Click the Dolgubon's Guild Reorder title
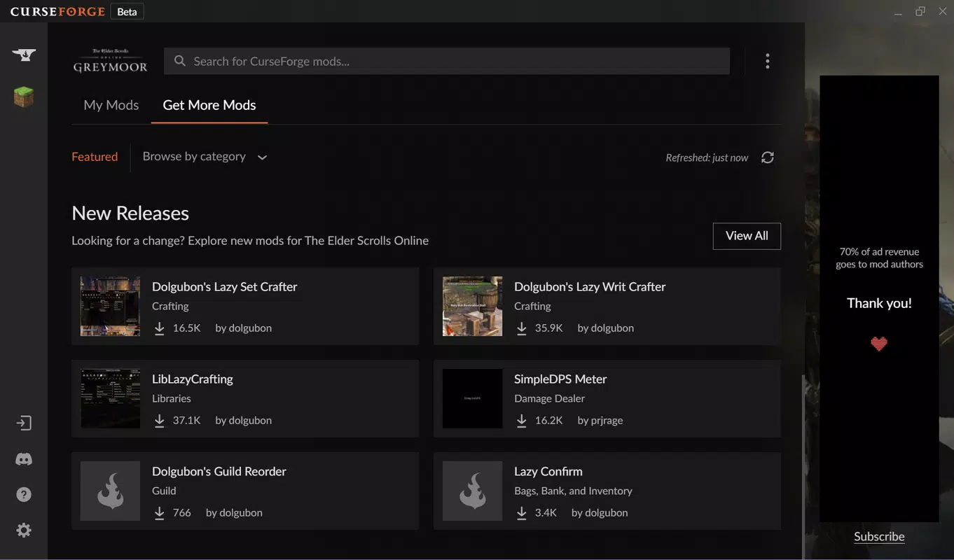This screenshot has width=954, height=560. (x=219, y=471)
